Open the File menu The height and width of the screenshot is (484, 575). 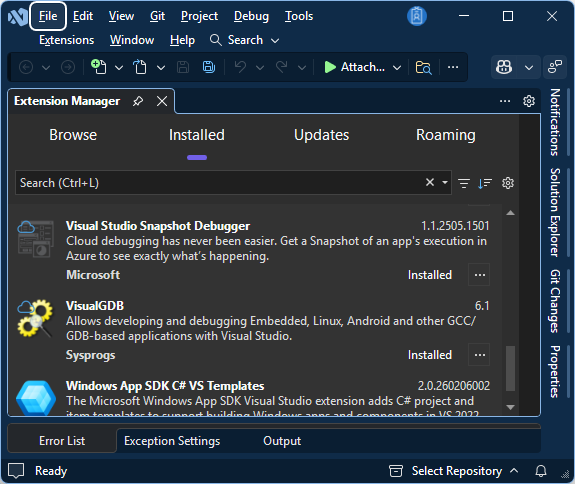48,16
